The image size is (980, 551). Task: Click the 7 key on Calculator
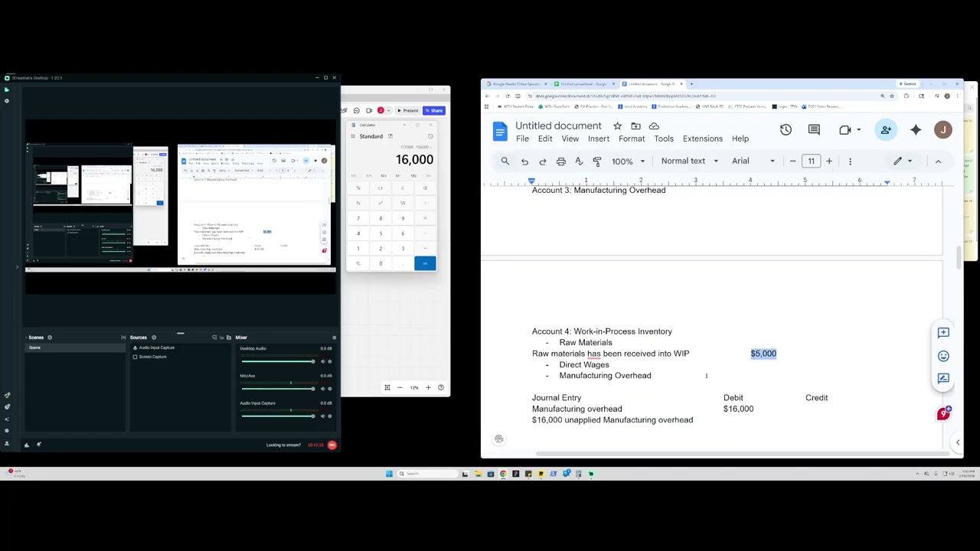(x=358, y=218)
